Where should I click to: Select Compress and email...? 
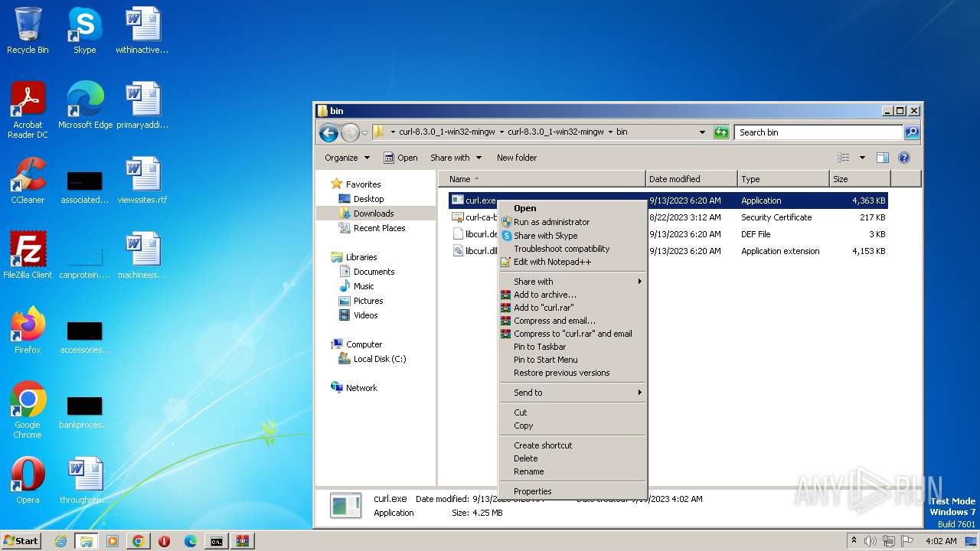571,321
